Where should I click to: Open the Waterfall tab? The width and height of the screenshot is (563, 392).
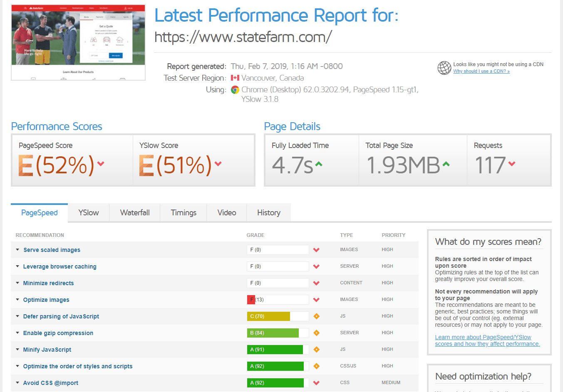point(135,213)
